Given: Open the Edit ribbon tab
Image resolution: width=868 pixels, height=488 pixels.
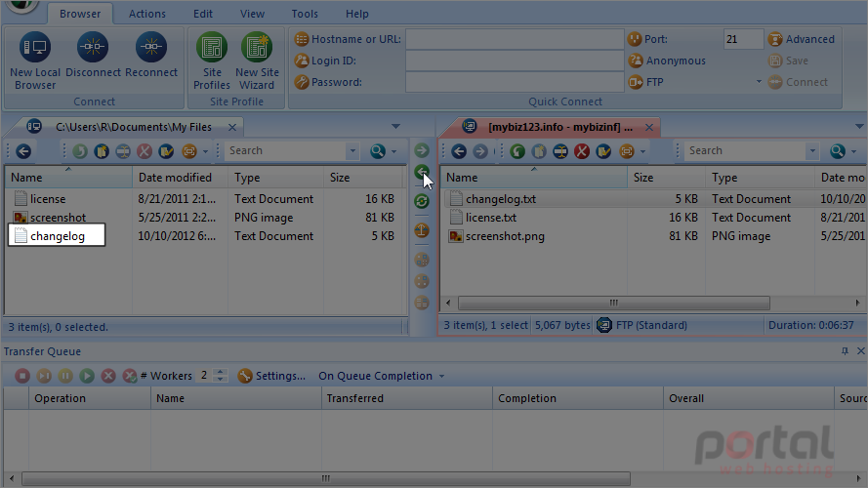Looking at the screenshot, I should (203, 14).
